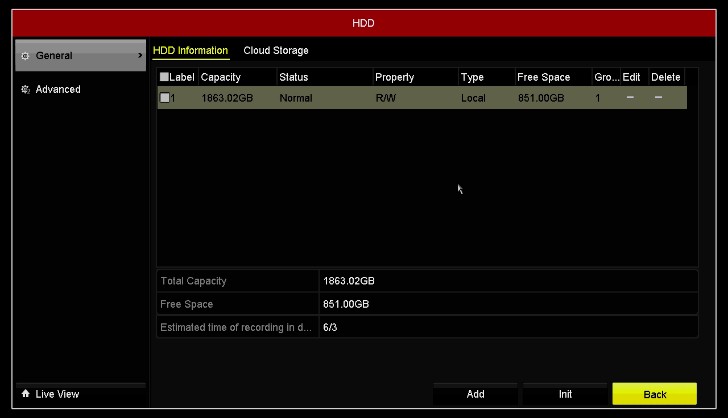Click the Edit dash for HDD 1
Image resolution: width=728 pixels, height=418 pixels.
pos(630,98)
